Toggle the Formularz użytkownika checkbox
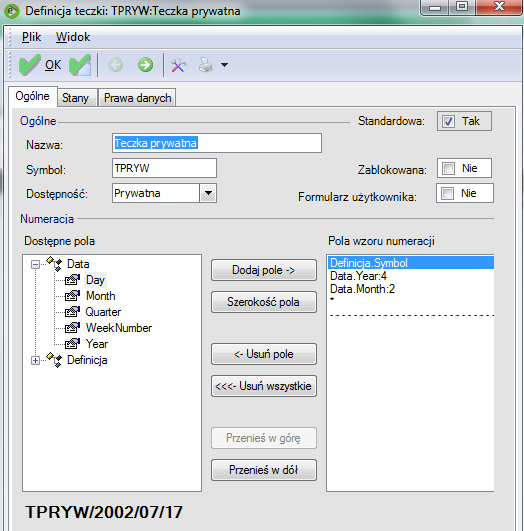 (x=447, y=193)
